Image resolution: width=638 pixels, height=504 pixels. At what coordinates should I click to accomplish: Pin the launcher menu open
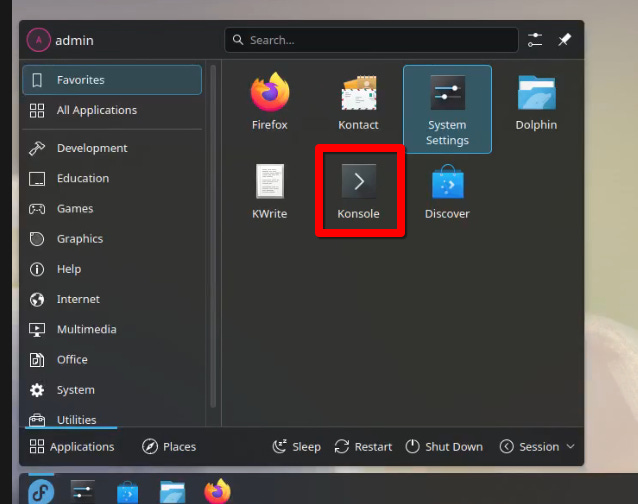564,40
